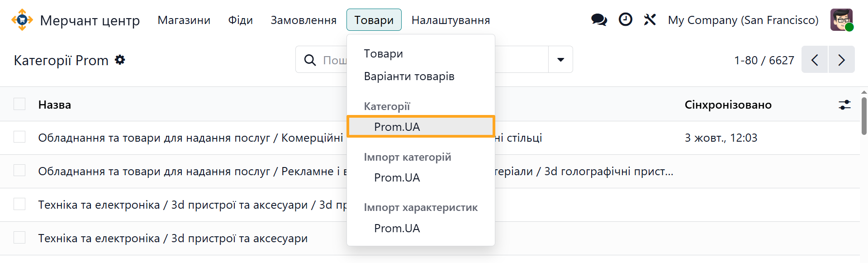Go to previous page arrow
The image size is (868, 263).
pyautogui.click(x=815, y=60)
